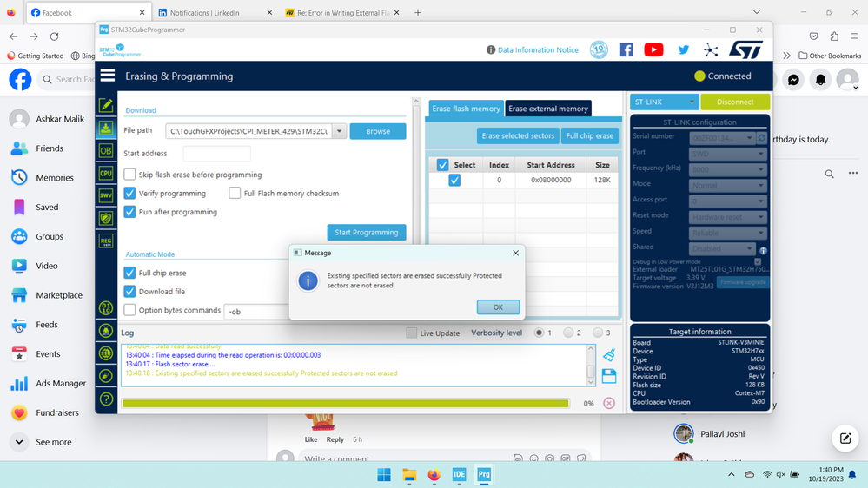Open the Speed dropdown
This screenshot has height=488, width=868.
[x=728, y=233]
